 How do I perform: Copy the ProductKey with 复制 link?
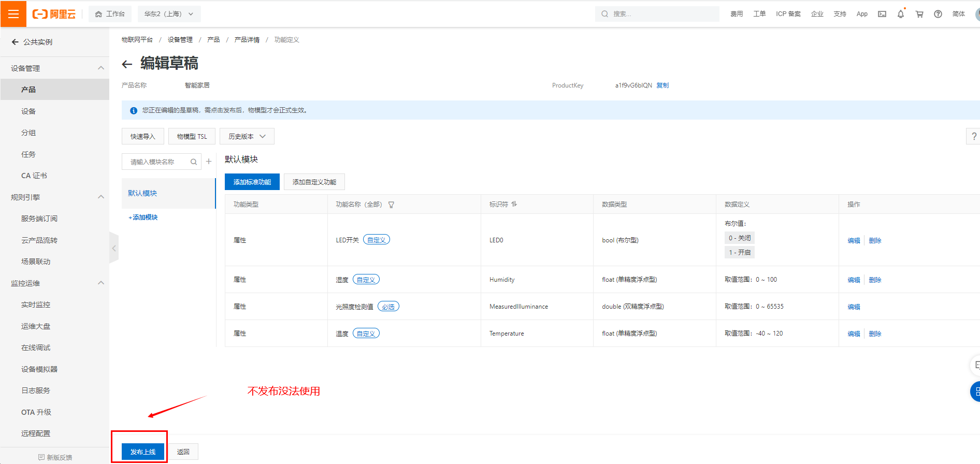point(662,85)
